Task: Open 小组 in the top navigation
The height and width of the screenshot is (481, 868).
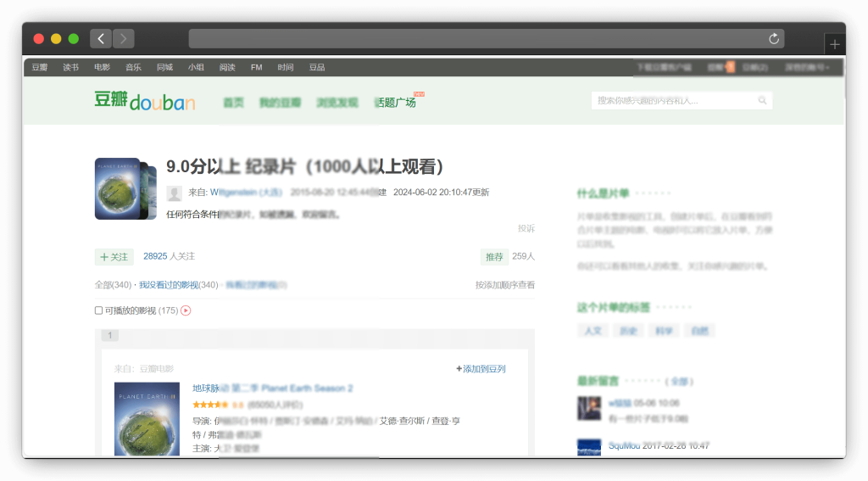Action: (196, 67)
